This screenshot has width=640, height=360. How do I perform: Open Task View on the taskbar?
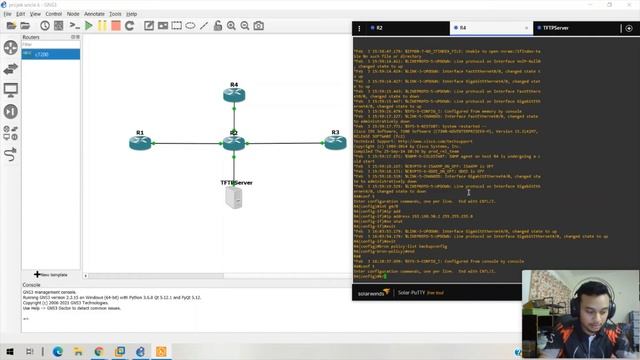30,351
